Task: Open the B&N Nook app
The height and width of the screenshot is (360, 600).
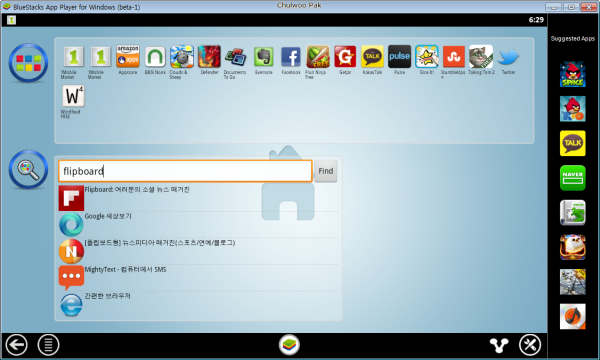Action: pyautogui.click(x=155, y=57)
